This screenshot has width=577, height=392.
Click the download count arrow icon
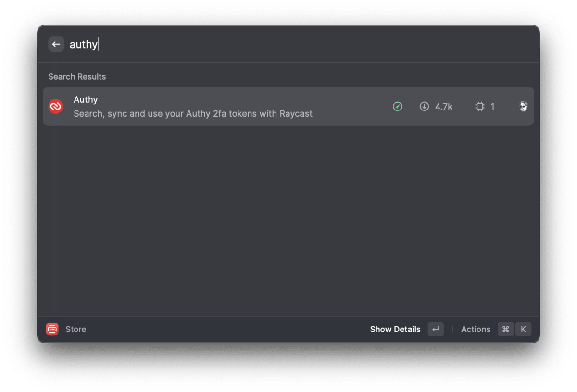pyautogui.click(x=424, y=107)
